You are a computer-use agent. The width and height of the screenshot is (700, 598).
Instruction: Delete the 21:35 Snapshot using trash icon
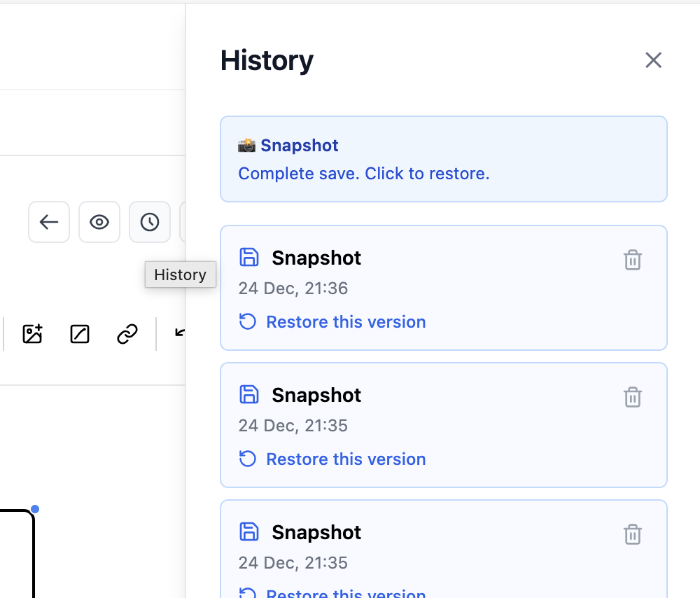click(x=632, y=397)
